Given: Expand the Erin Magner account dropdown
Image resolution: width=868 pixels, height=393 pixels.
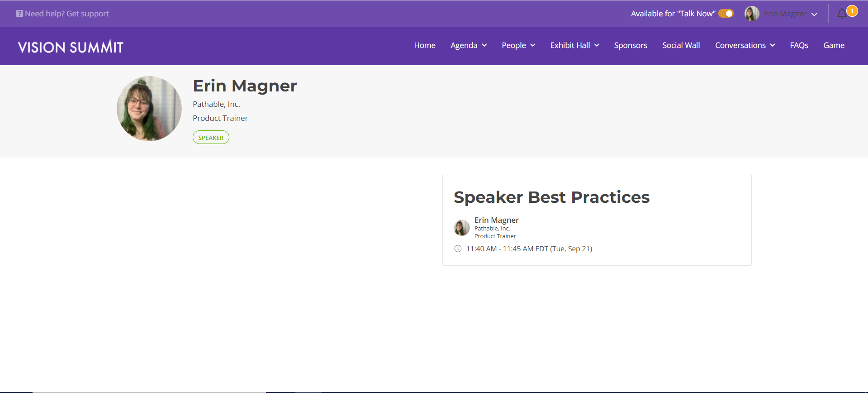Looking at the screenshot, I should [791, 14].
